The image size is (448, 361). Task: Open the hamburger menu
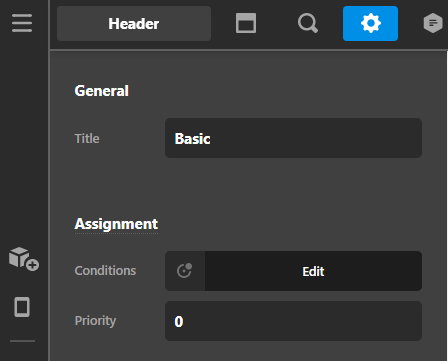(x=22, y=23)
